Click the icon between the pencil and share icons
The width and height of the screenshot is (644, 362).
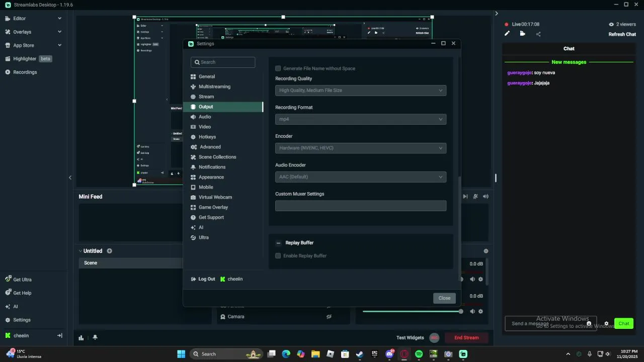[x=523, y=34]
